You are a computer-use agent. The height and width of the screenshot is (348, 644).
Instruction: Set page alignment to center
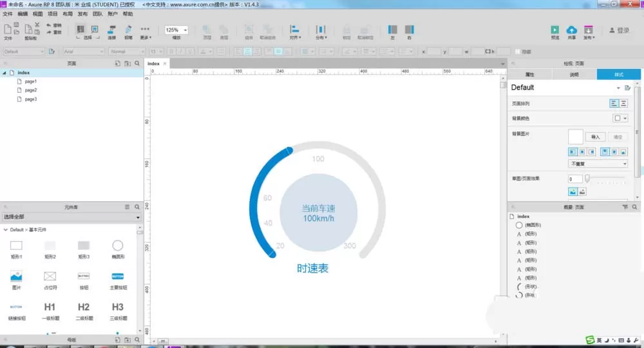(x=623, y=104)
